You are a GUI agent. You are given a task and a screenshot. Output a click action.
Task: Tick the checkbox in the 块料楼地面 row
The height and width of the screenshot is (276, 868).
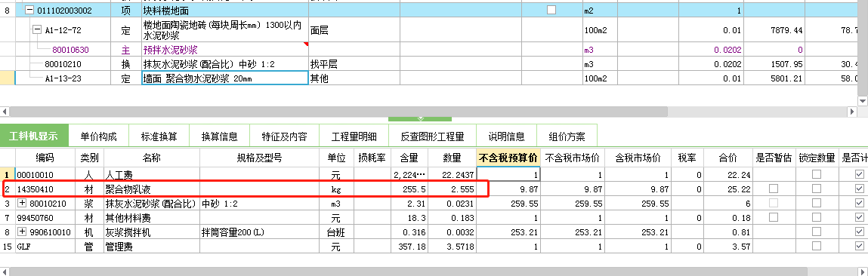[551, 10]
